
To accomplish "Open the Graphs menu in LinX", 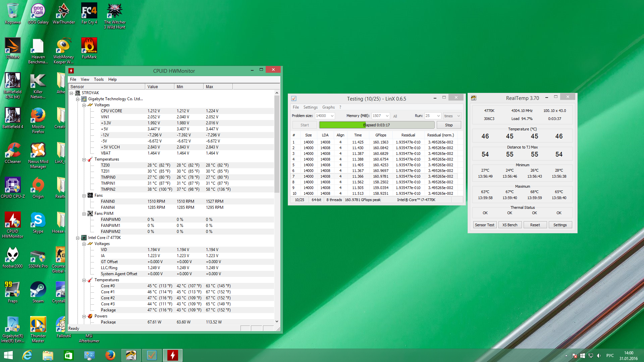I will click(328, 107).
